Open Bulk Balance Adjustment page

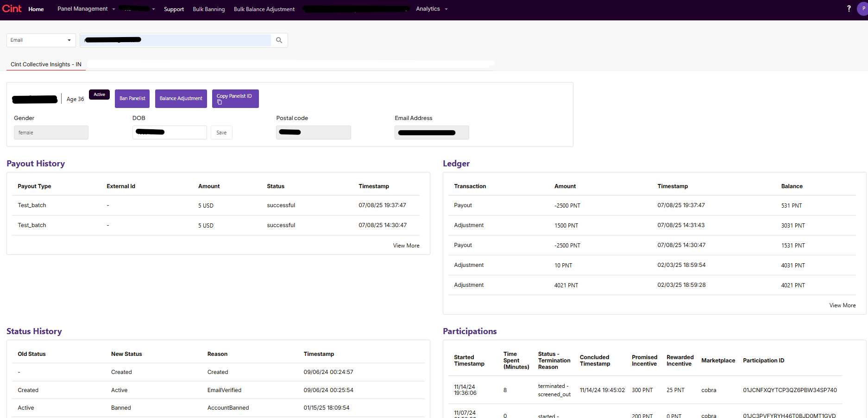tap(264, 9)
